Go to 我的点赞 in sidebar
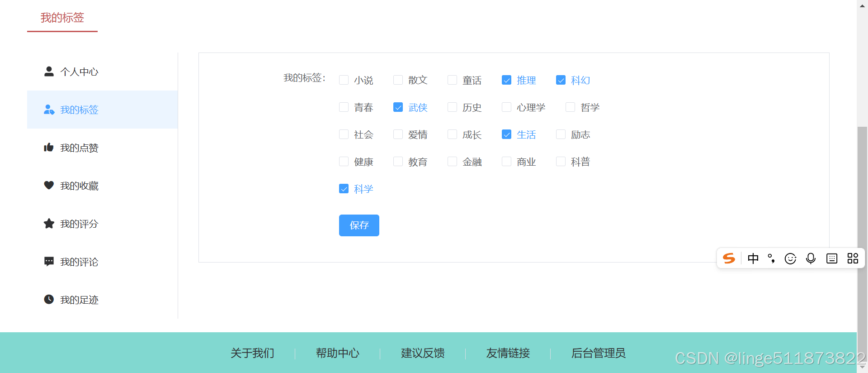The image size is (868, 373). coord(102,148)
